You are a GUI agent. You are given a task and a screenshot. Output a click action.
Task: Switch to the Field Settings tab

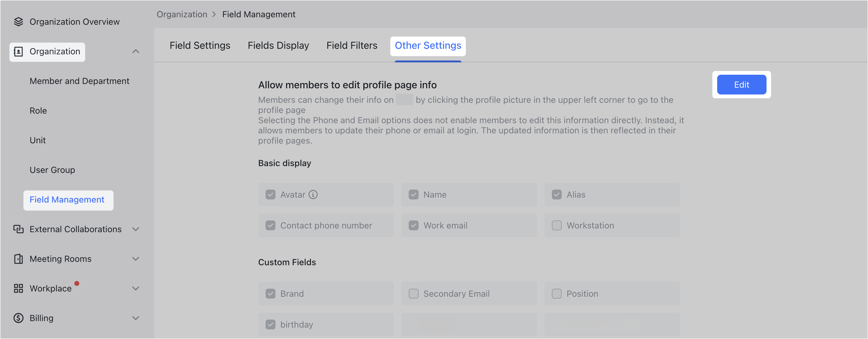(200, 45)
